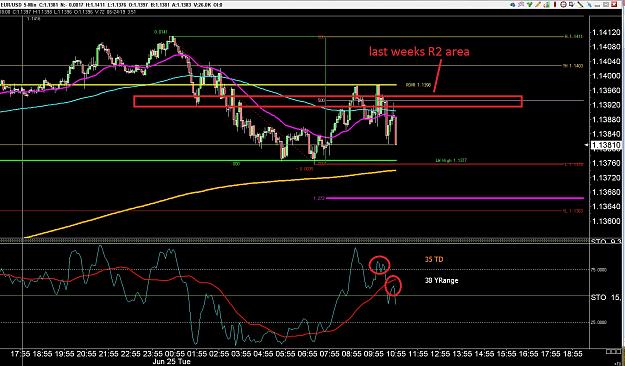Maximize the chart window
625x366 pixels.
point(606,5)
